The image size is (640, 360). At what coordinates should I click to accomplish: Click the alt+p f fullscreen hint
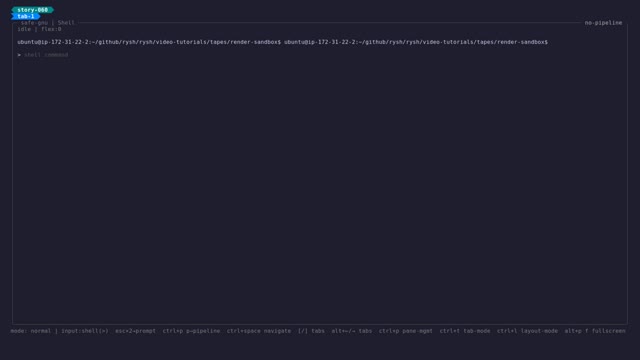(x=595, y=331)
